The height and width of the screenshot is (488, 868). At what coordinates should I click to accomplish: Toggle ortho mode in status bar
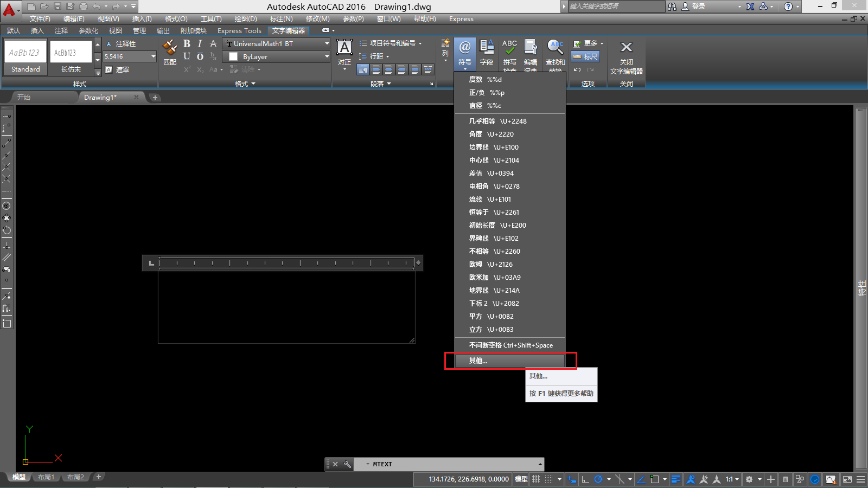pyautogui.click(x=585, y=479)
